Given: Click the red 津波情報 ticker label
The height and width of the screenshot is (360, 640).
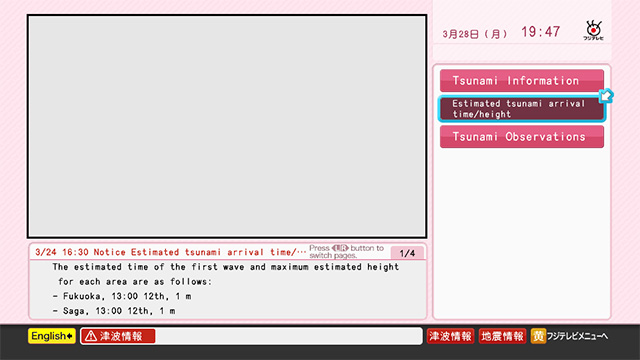Looking at the screenshot, I should 118,336.
